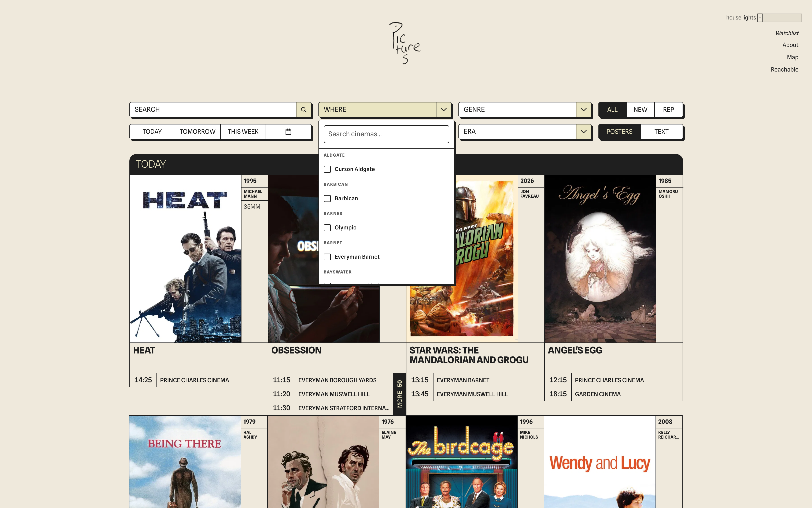Select the REP filter tab
This screenshot has height=508, width=812.
coord(668,109)
